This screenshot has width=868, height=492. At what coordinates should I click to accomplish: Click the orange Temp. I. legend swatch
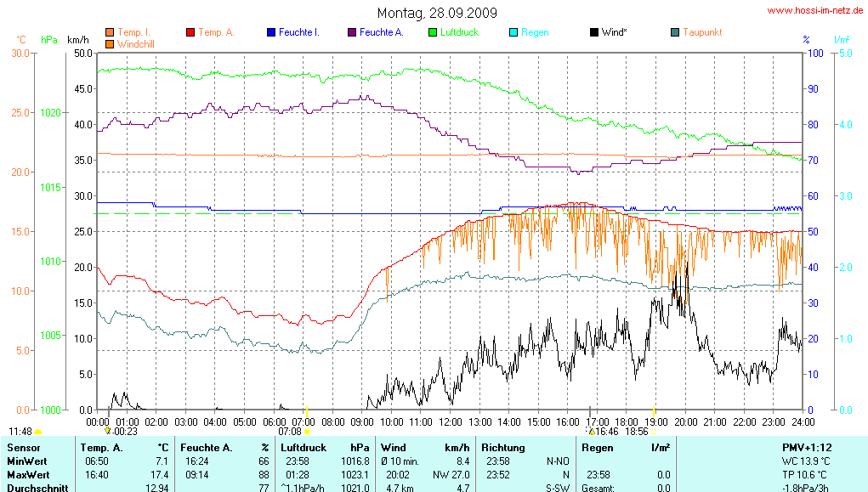coord(110,32)
